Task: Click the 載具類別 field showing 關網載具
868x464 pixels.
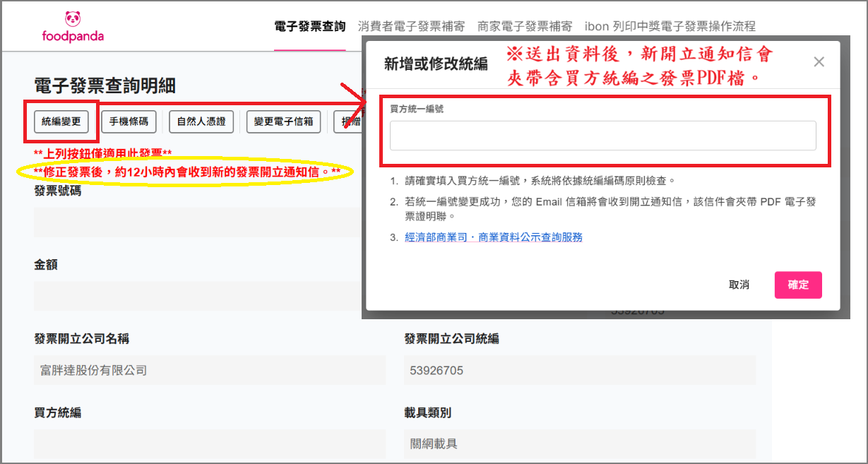Action: coord(580,444)
